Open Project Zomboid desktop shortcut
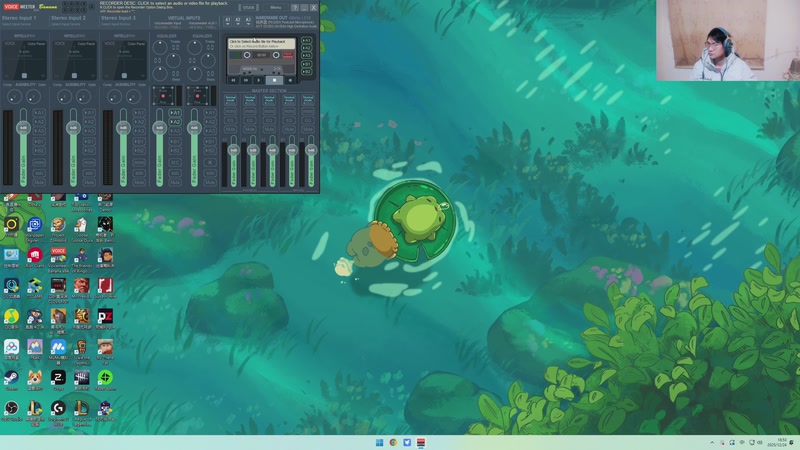 tap(58, 227)
